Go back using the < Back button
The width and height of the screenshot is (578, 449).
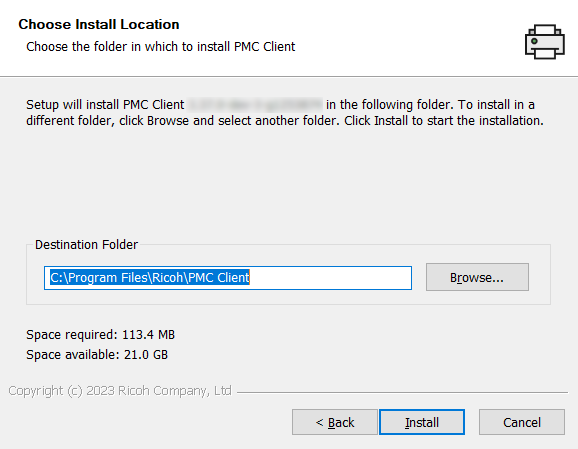pyautogui.click(x=335, y=422)
